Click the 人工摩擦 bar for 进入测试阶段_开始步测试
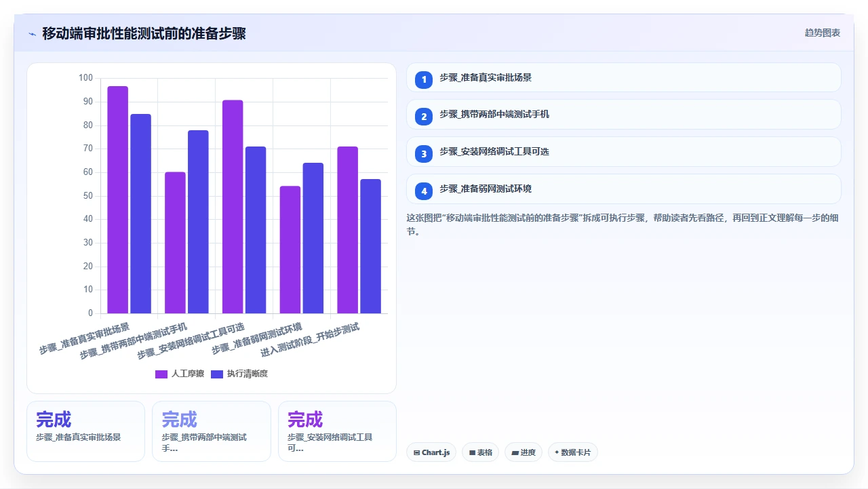The image size is (868, 489). 347,230
